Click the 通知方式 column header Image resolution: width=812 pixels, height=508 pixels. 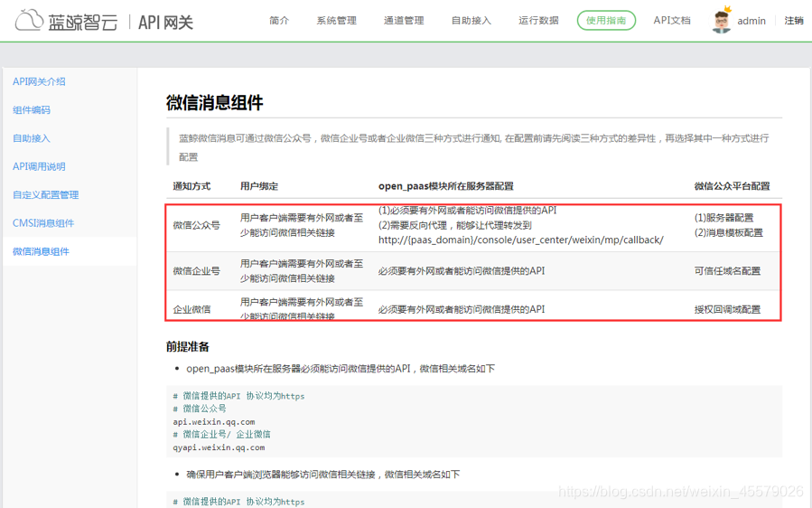pos(191,186)
